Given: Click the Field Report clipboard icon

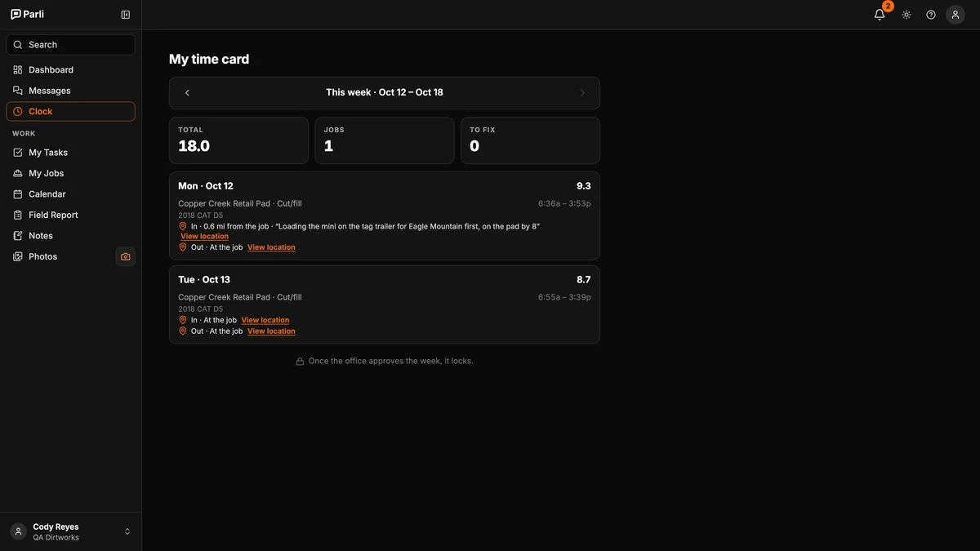Looking at the screenshot, I should click(x=18, y=216).
